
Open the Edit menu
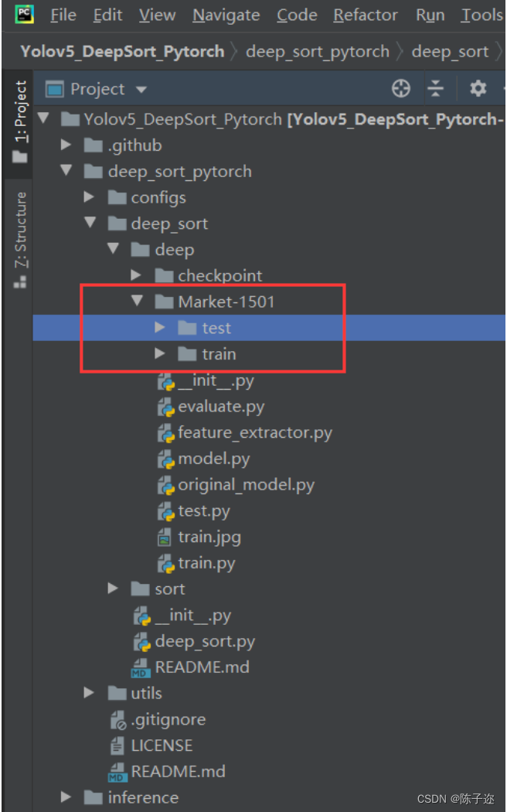click(x=107, y=15)
